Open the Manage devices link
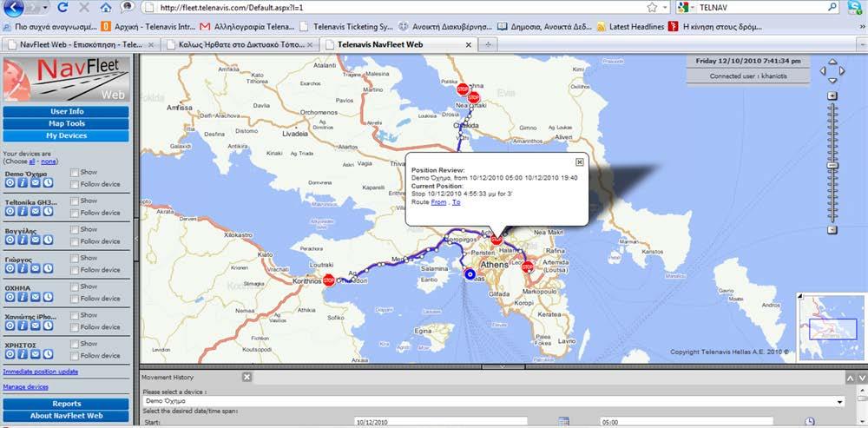This screenshot has width=868, height=428. [x=25, y=387]
